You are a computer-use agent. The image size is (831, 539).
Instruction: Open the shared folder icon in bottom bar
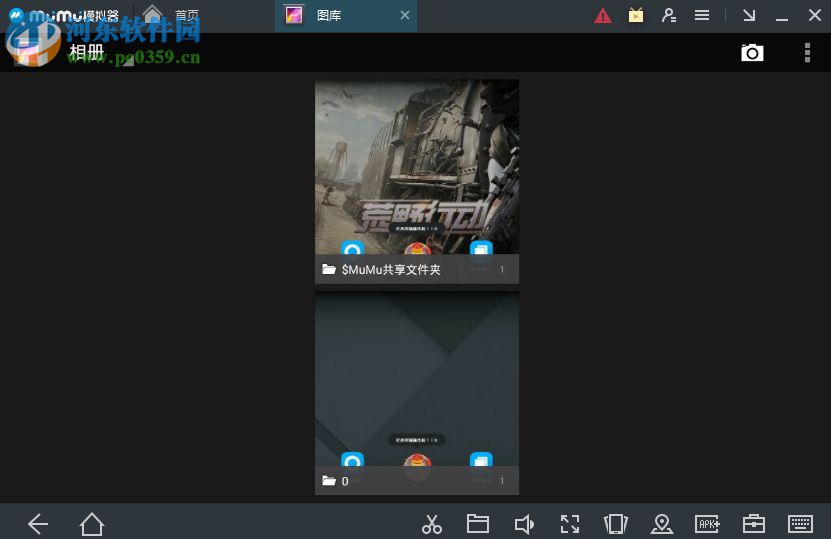click(x=478, y=524)
